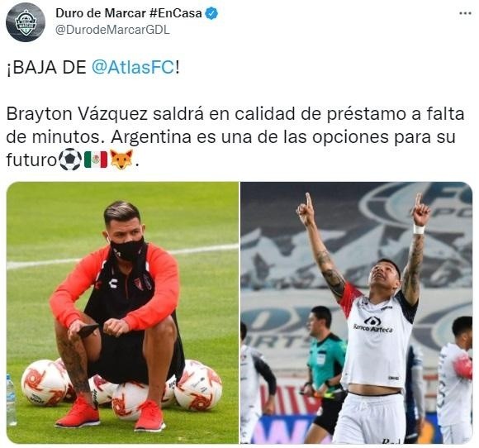Open the @DurodeMarcarGDL handle link
The height and width of the screenshot is (448, 479).
pyautogui.click(x=112, y=30)
